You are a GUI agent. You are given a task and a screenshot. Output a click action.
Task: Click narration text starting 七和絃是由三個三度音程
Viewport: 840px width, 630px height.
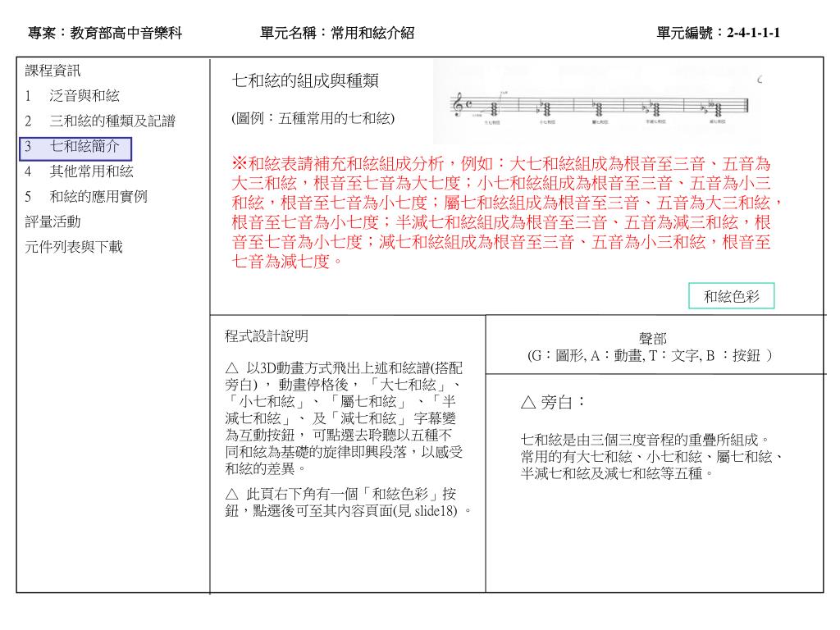pyautogui.click(x=651, y=456)
